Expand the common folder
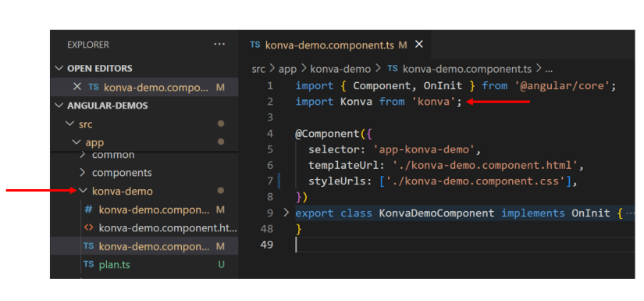Screen dimensions: 644x301 (x=83, y=155)
